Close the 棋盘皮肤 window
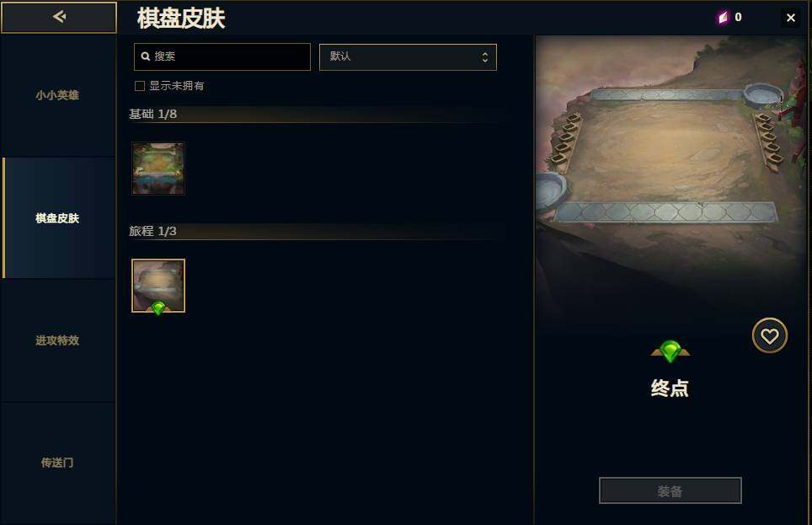The width and height of the screenshot is (812, 525). click(x=791, y=18)
